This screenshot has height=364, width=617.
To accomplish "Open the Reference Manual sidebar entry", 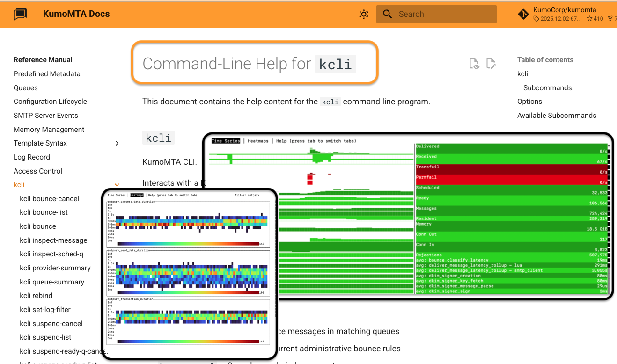I will (43, 59).
